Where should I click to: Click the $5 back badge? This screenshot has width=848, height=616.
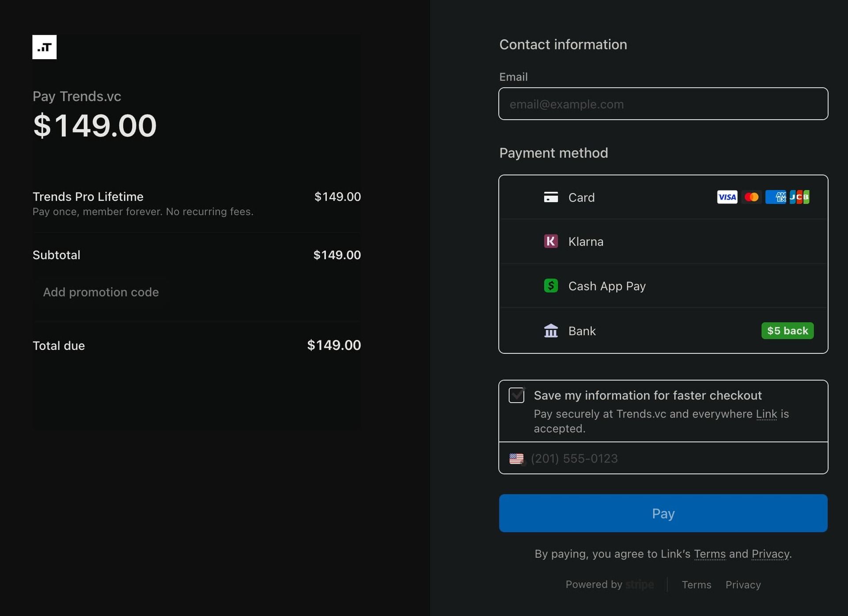[x=787, y=331]
